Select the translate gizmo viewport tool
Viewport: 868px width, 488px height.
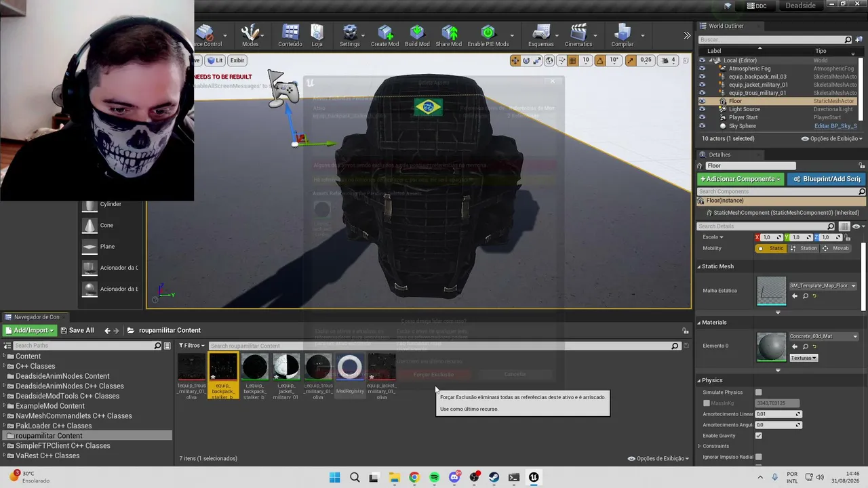[x=515, y=60]
